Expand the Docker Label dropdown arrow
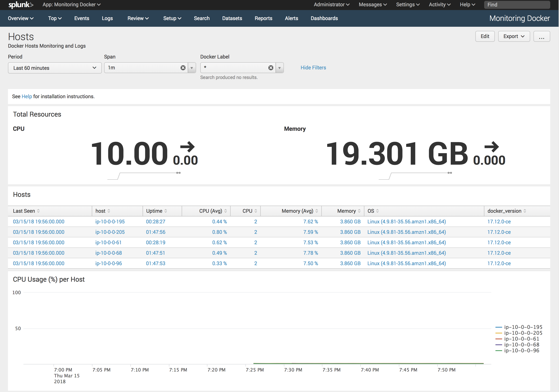Screen dimensions: 559x392 [279, 68]
